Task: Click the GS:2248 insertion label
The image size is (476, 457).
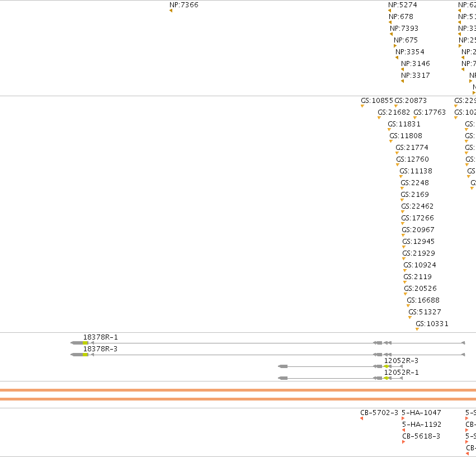Action: click(414, 183)
